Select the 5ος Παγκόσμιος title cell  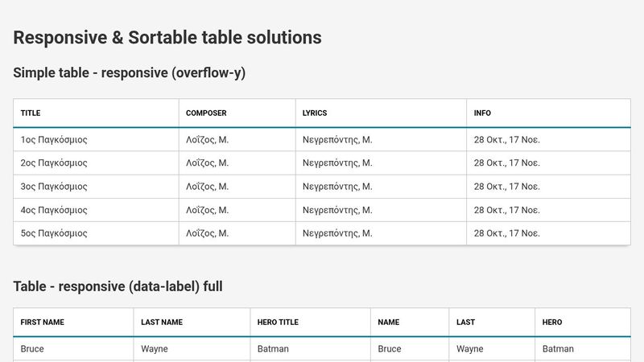coord(96,233)
